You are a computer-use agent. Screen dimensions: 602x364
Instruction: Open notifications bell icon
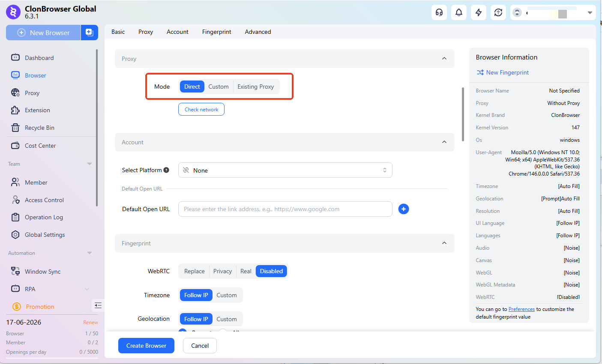click(x=459, y=12)
